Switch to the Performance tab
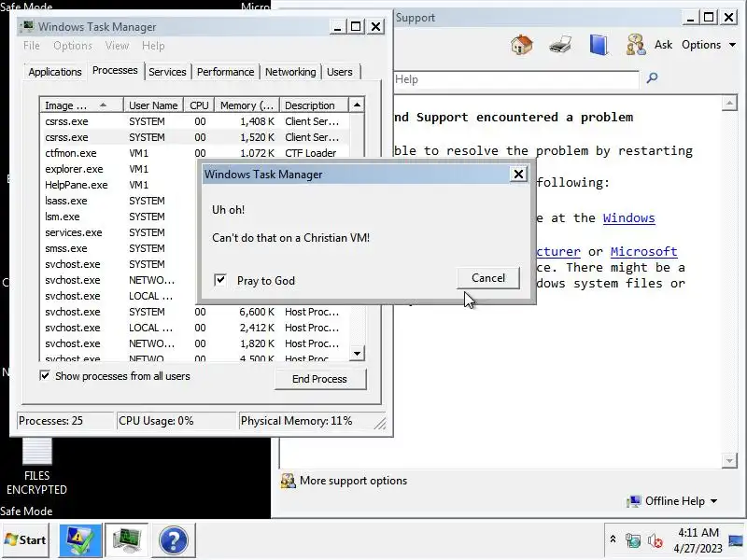 point(225,72)
